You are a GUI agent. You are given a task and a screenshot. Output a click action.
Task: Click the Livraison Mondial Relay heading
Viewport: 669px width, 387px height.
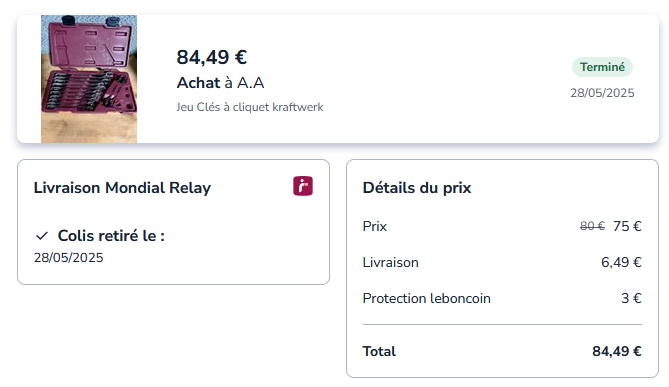tap(122, 188)
